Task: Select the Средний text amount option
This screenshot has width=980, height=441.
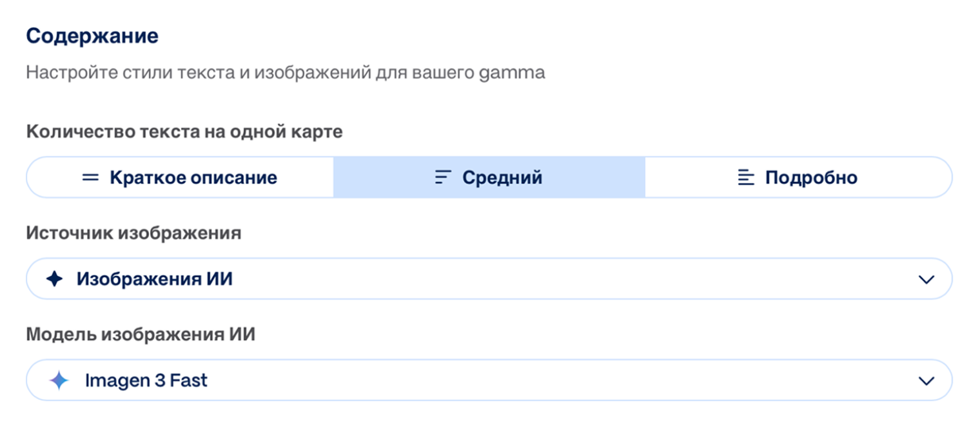Action: point(502,177)
